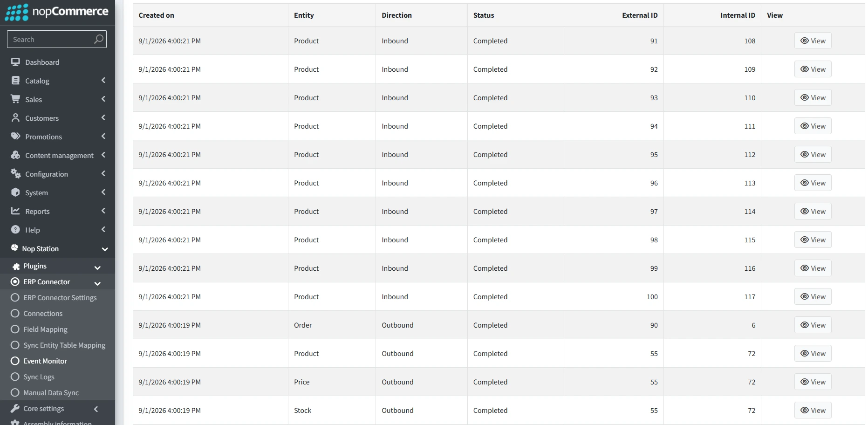The height and width of the screenshot is (425, 868).
Task: Select Field Mapping circle item
Action: 15,329
